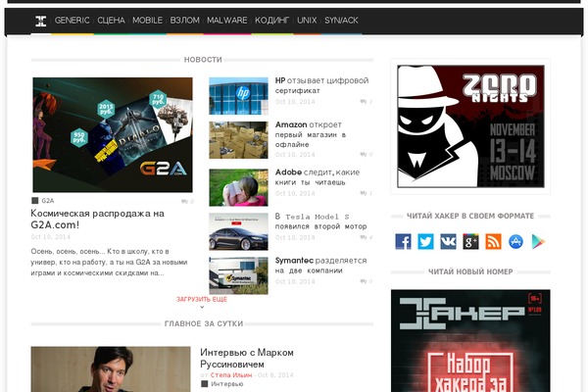588x392 pixels.
Task: Click comment icon next to Adobe article
Action: [363, 194]
